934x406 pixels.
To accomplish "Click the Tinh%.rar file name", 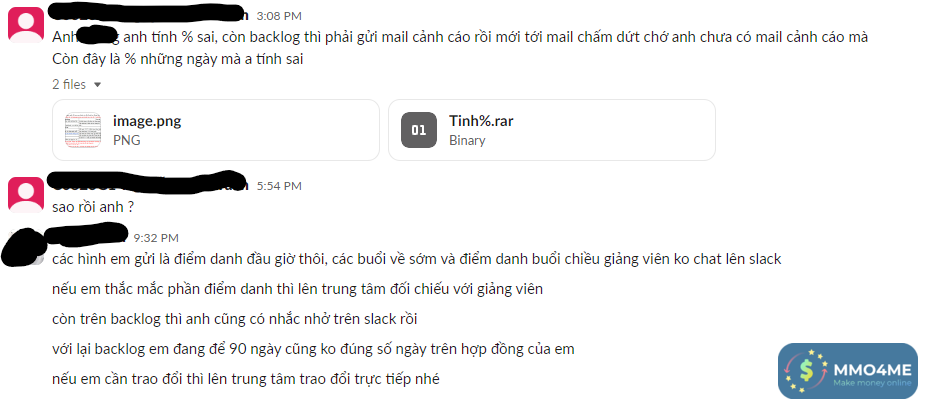I will [x=481, y=121].
